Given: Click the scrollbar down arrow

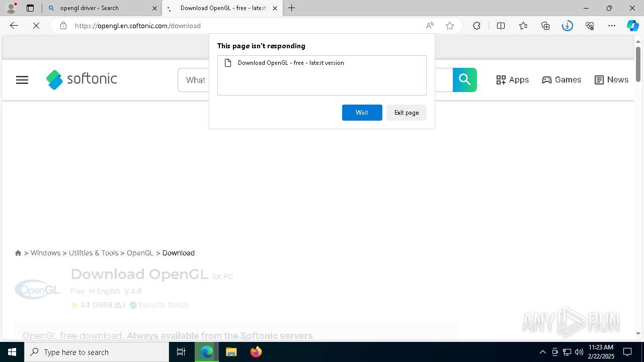Looking at the screenshot, I should [638, 333].
